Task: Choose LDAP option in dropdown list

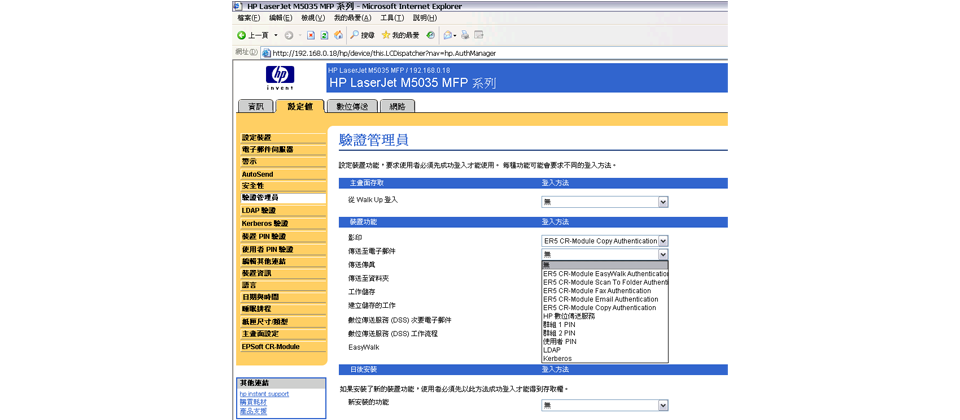Action: pyautogui.click(x=605, y=350)
